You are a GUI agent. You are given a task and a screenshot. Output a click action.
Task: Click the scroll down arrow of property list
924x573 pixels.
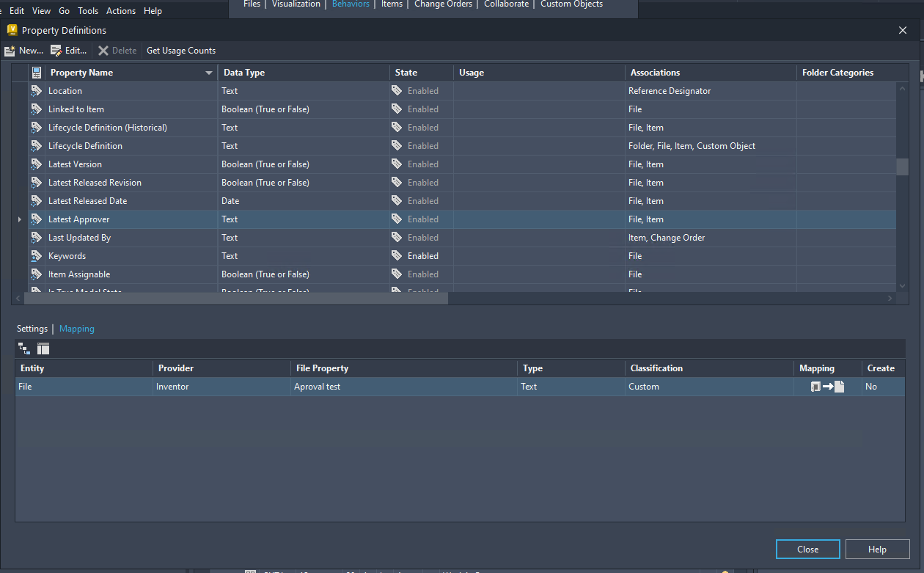click(x=903, y=285)
